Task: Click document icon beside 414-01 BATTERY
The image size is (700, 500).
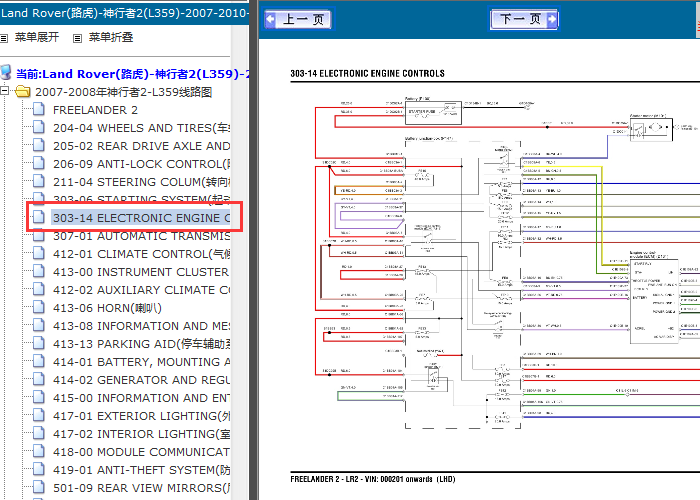Action: tap(39, 361)
